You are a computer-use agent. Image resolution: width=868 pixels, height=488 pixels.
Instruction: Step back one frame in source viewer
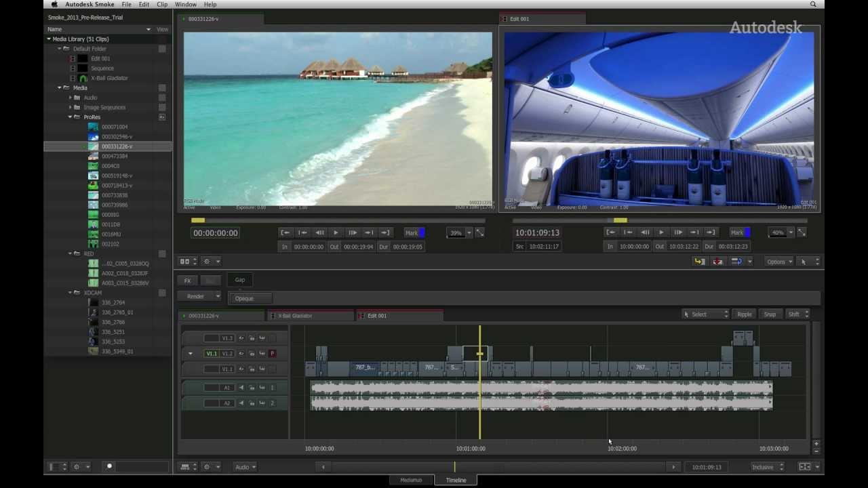319,232
